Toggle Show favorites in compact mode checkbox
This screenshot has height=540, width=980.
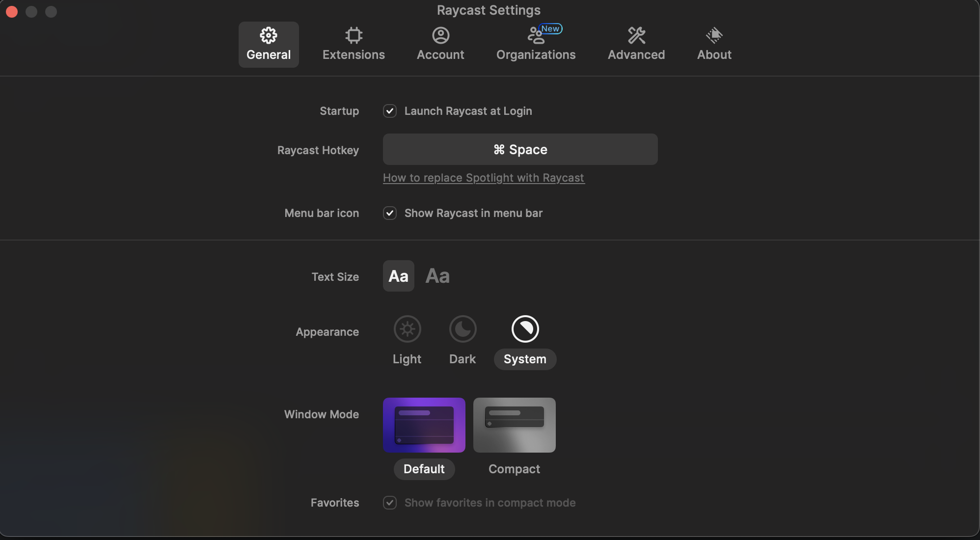(x=390, y=503)
